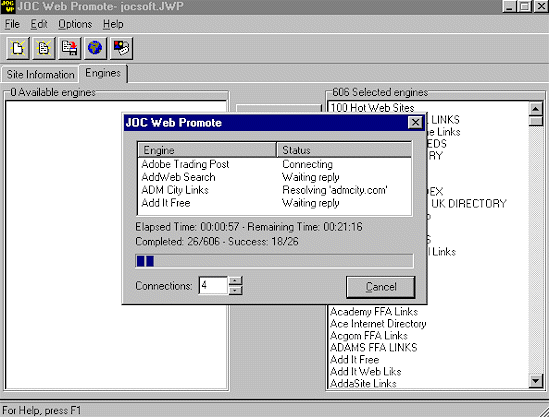Maximize the main application window
Screen dimensions: 550x418
coord(525,6)
